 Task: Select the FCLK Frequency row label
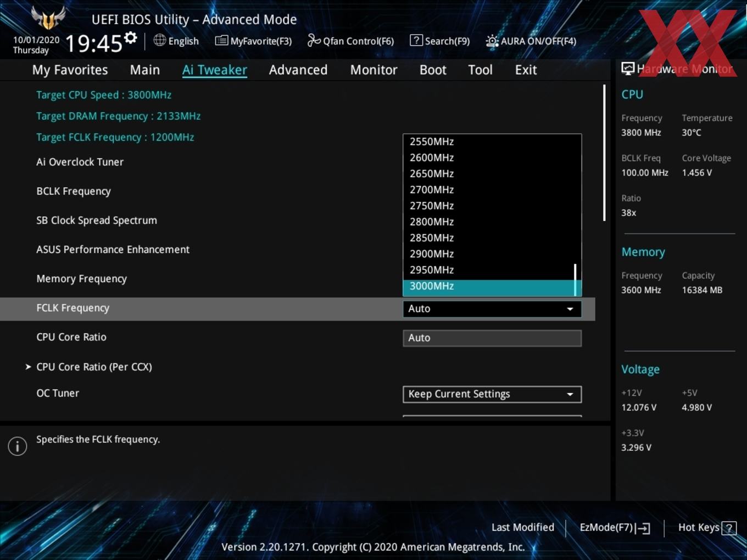(x=73, y=308)
